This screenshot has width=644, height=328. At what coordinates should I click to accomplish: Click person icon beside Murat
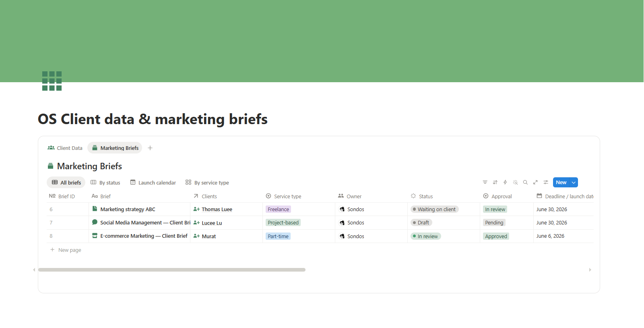[196, 236]
